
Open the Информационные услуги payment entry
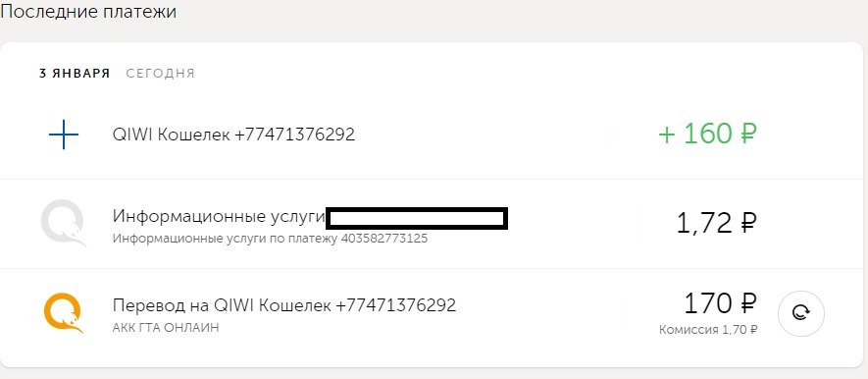tap(430, 225)
